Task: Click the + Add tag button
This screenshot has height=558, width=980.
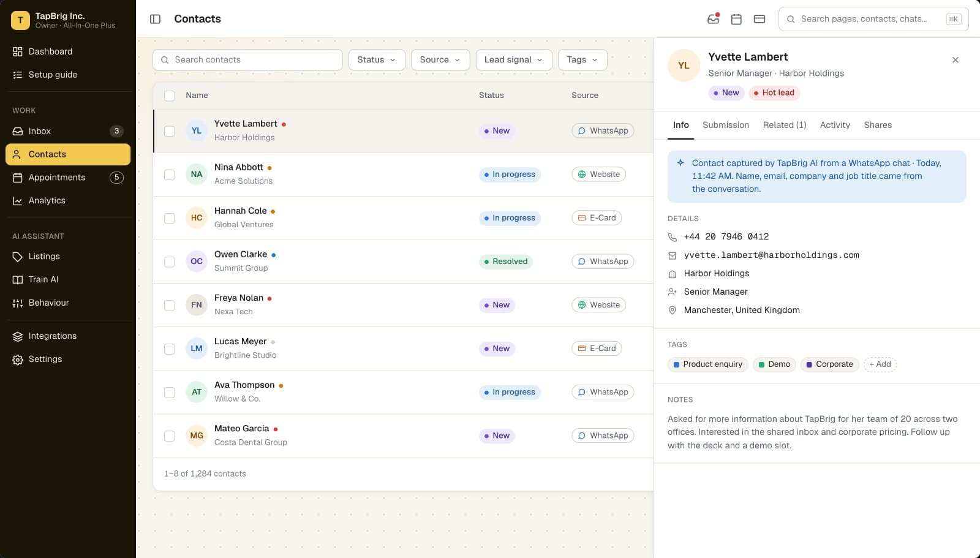Action: (x=880, y=364)
